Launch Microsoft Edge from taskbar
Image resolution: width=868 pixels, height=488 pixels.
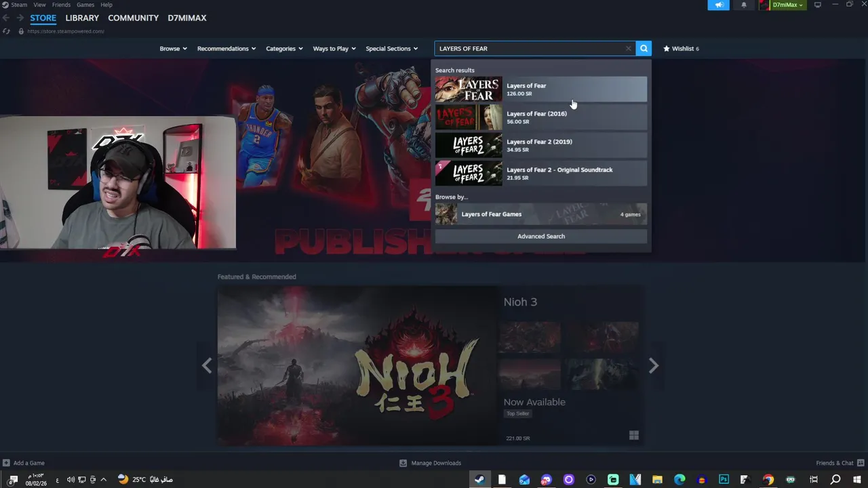pos(679,479)
